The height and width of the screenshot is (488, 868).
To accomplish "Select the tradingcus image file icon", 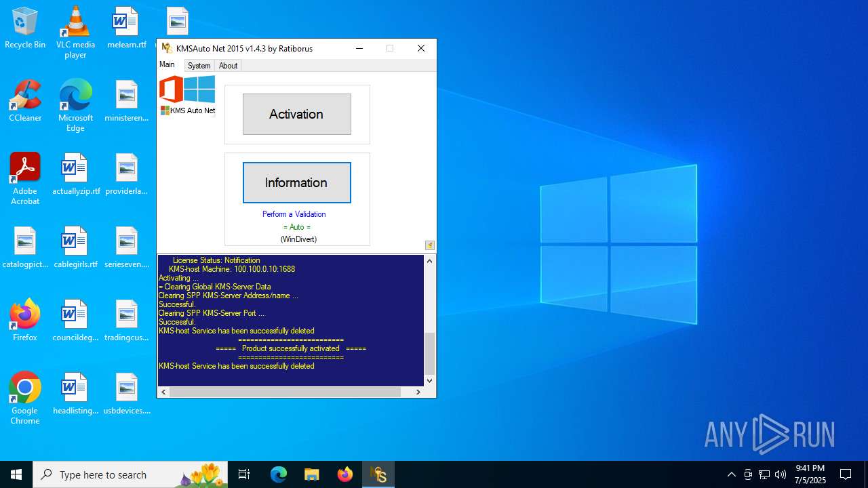I will click(x=126, y=321).
